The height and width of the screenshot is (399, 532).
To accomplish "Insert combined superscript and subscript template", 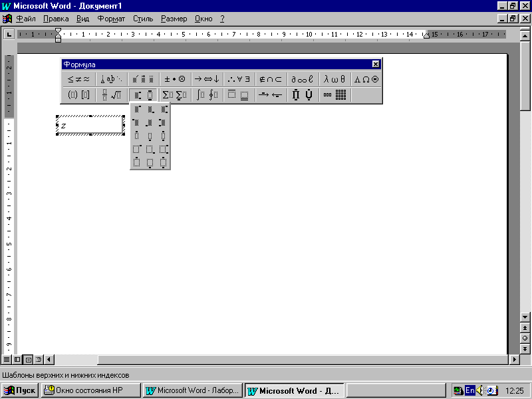I will 164,109.
